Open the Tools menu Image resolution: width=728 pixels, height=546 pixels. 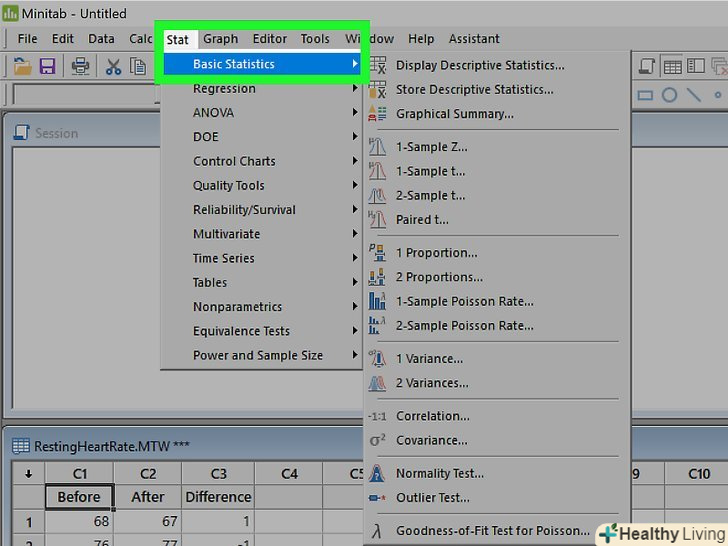315,39
